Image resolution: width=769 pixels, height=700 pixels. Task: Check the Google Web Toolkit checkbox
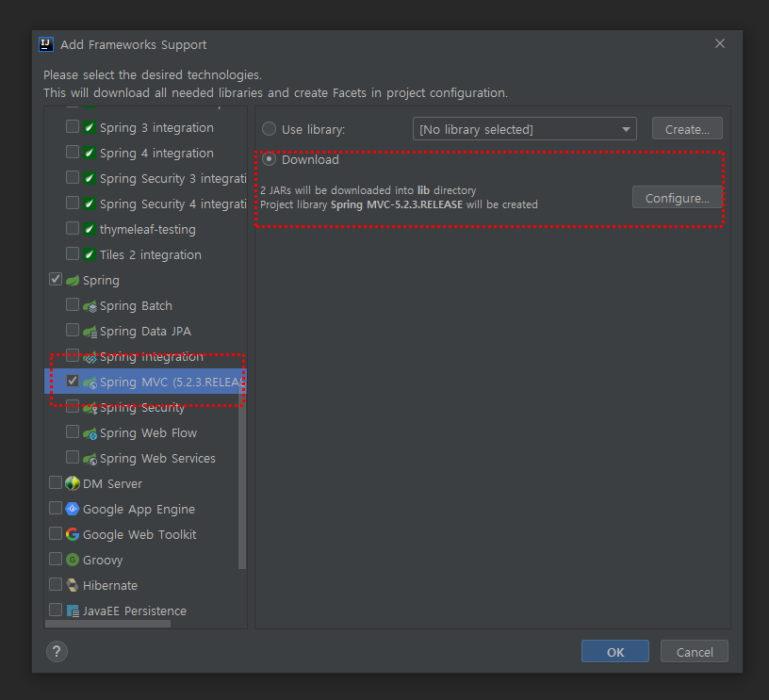point(56,533)
